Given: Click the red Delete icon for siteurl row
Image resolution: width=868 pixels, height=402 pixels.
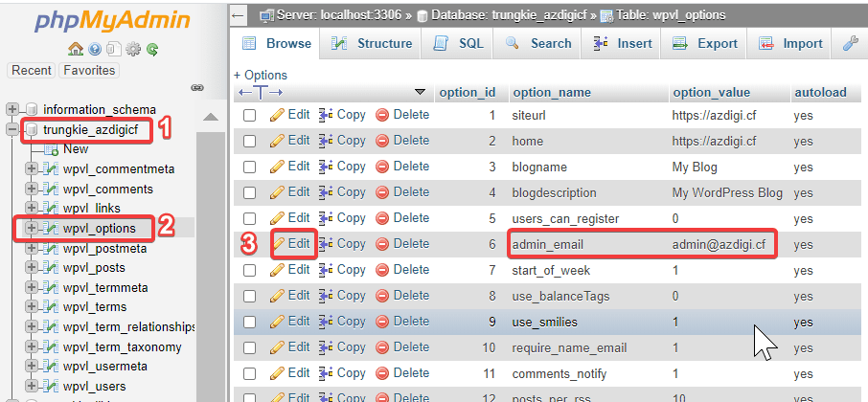Looking at the screenshot, I should point(382,115).
